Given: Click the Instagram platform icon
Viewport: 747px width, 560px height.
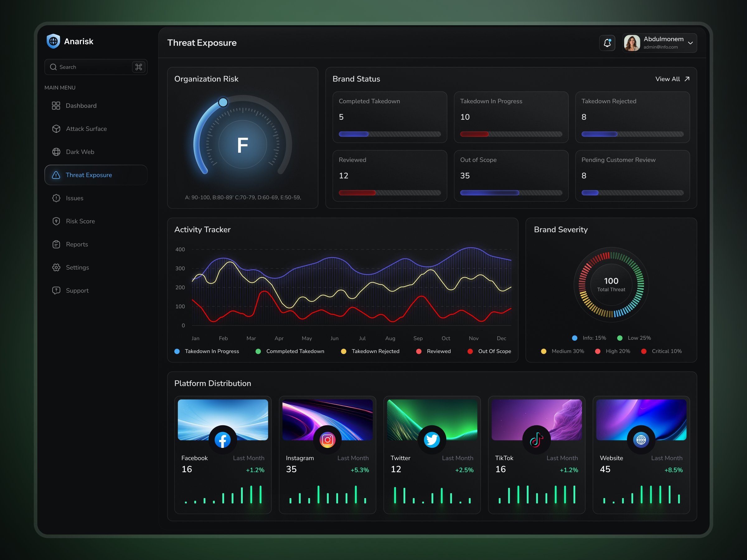Looking at the screenshot, I should pyautogui.click(x=327, y=440).
